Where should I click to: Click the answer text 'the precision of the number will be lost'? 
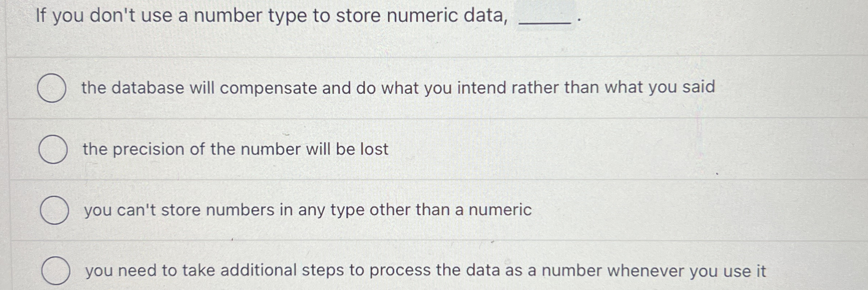pyautogui.click(x=235, y=148)
